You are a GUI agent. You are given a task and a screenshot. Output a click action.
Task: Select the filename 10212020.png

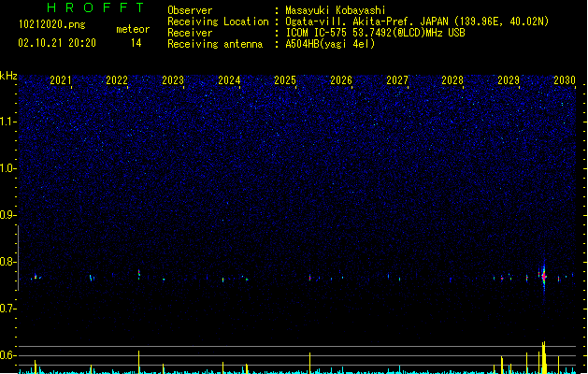(52, 24)
